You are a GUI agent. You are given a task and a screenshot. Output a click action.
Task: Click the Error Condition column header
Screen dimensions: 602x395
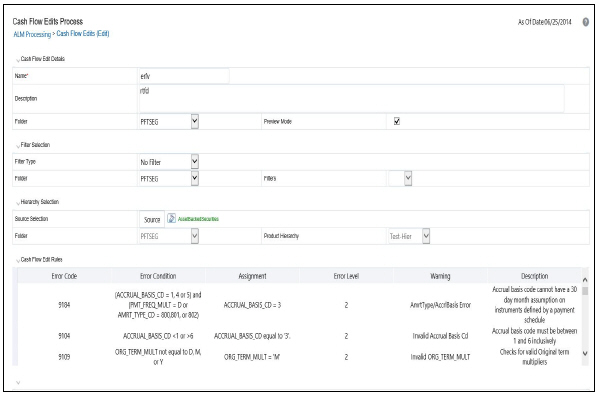[158, 276]
